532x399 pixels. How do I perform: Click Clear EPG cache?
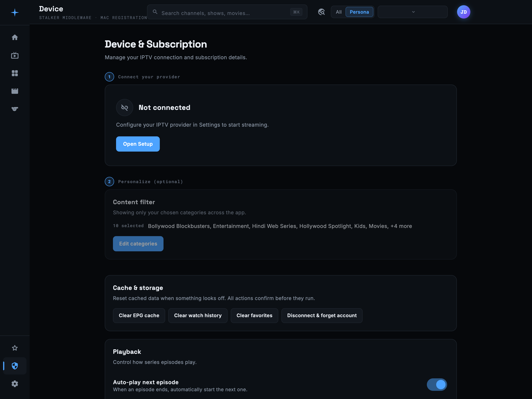139,315
